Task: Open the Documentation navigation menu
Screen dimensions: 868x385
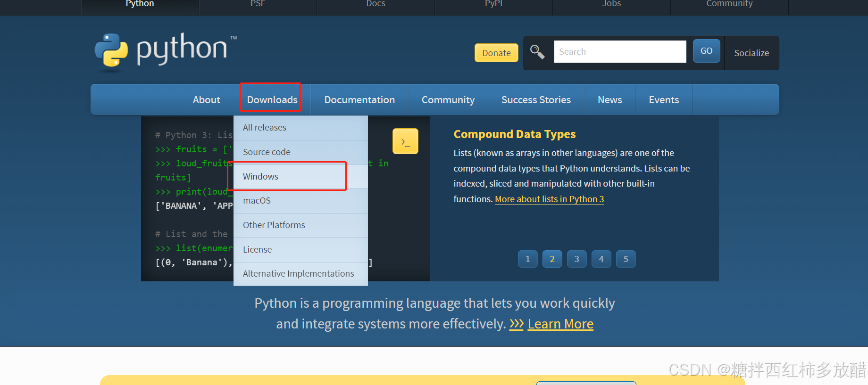Action: coord(359,100)
